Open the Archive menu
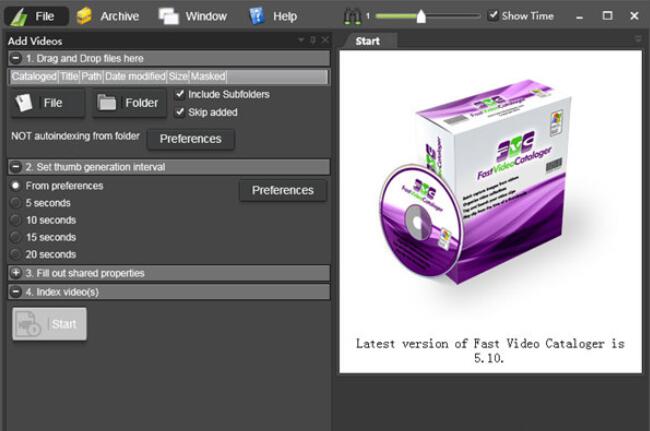 [x=108, y=16]
